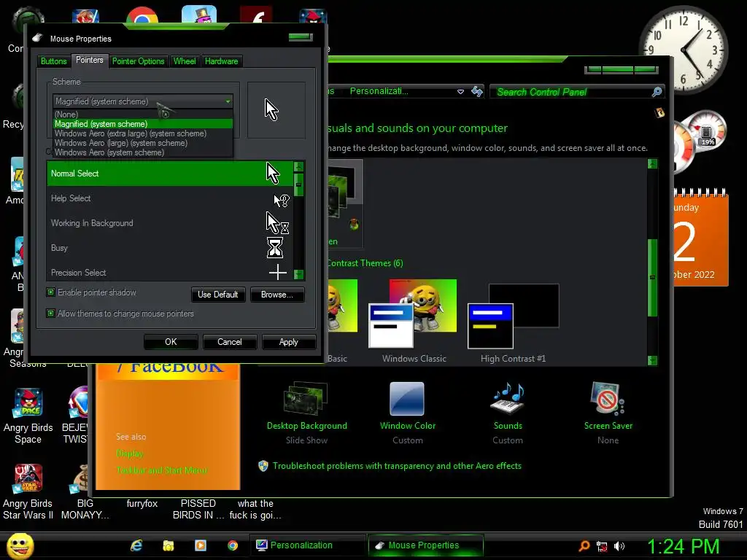747x560 pixels.
Task: Select the Precision Select pointer row
Action: (x=170, y=273)
